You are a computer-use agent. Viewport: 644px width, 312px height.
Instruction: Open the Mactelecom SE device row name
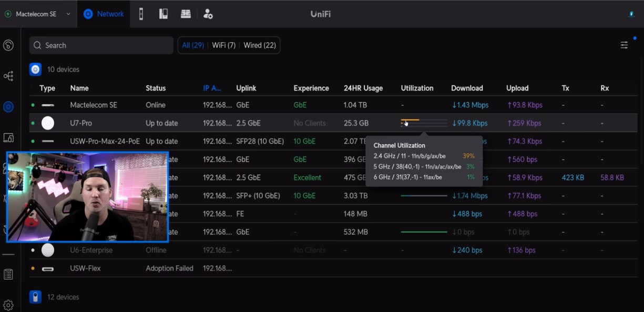pyautogui.click(x=94, y=105)
